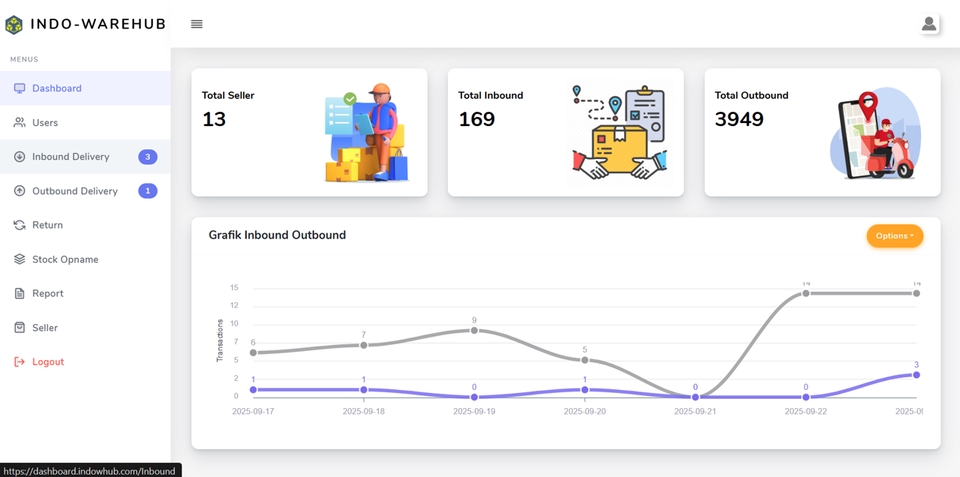
Task: Click the Outbound Delivery badge showing 1
Action: pos(147,191)
